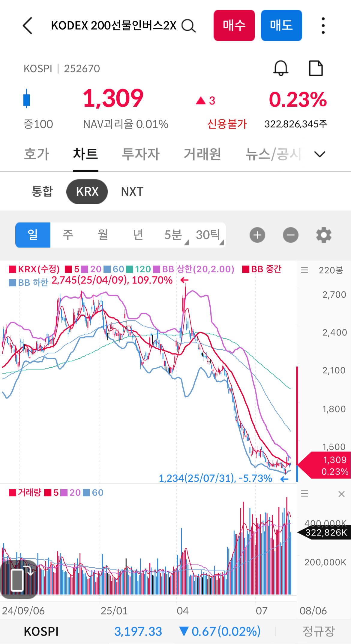The image size is (351, 644).
Task: Open the three-dot more options menu
Action: tap(323, 26)
